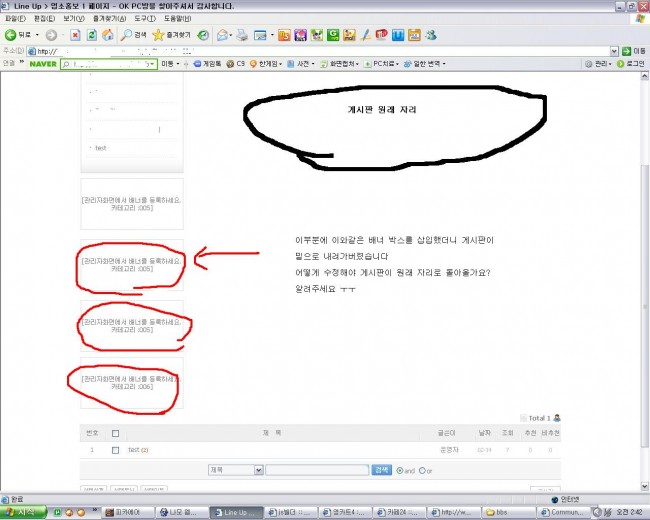Click the 시작 Start button
Viewport: 650px width, 520px height.
(23, 513)
